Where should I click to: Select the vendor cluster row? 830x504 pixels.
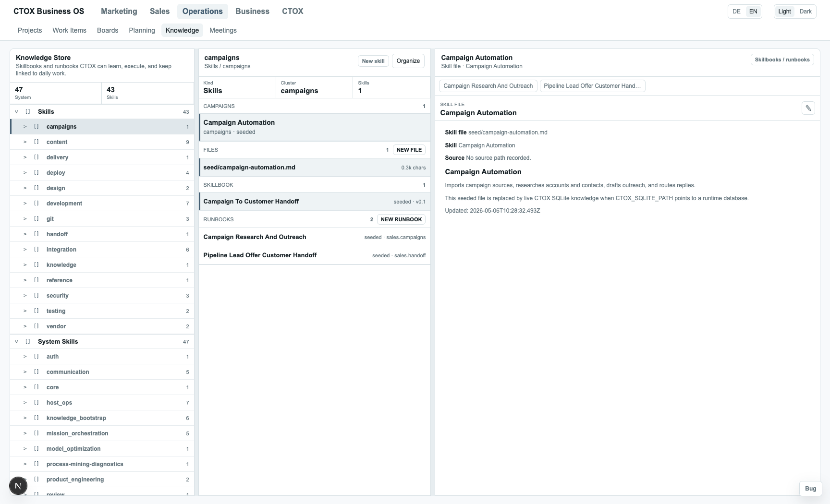[102, 326]
